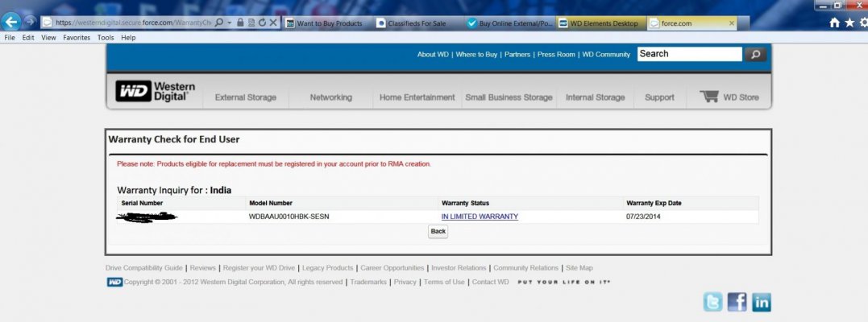The width and height of the screenshot is (868, 322).
Task: Click the Serial Number column header
Action: (x=142, y=203)
